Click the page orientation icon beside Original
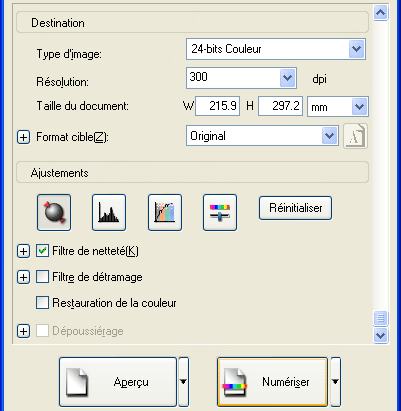401x411 pixels. (355, 136)
